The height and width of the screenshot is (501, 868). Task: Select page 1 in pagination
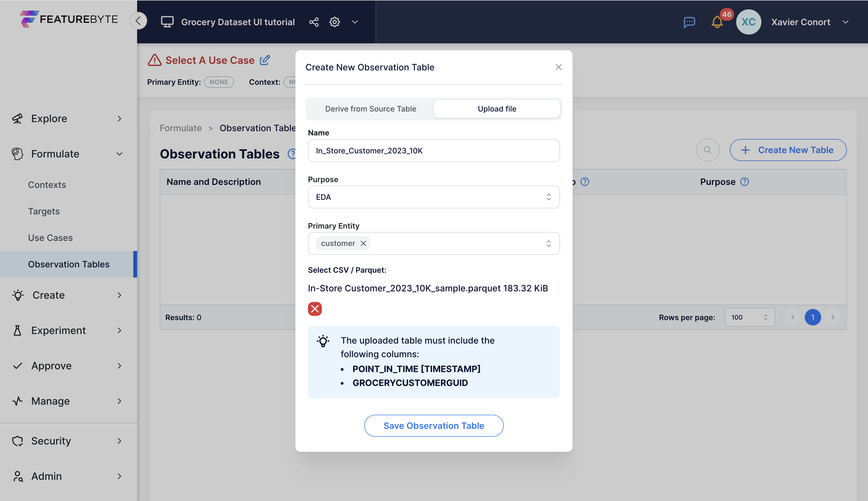(813, 317)
